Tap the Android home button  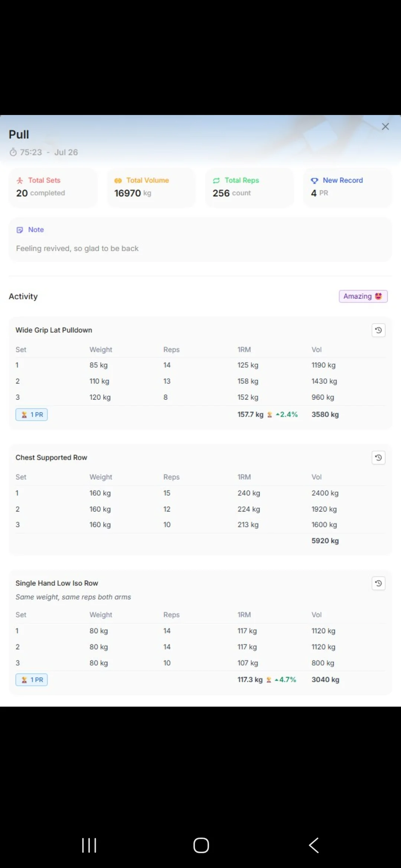201,845
